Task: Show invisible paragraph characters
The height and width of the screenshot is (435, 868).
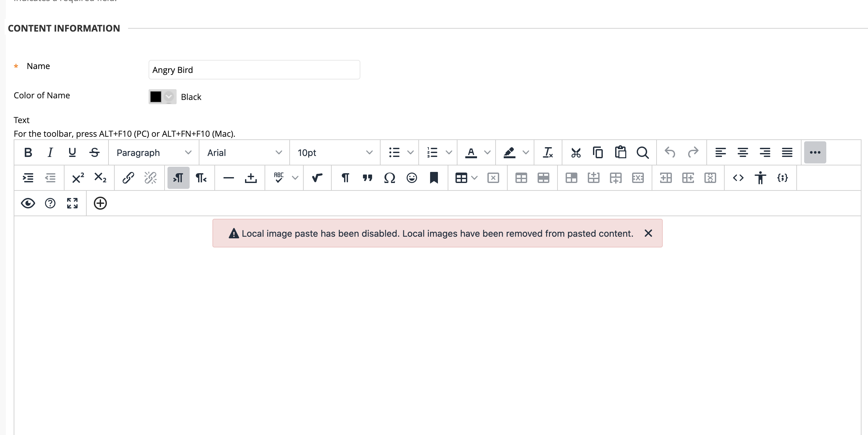Action: tap(345, 178)
